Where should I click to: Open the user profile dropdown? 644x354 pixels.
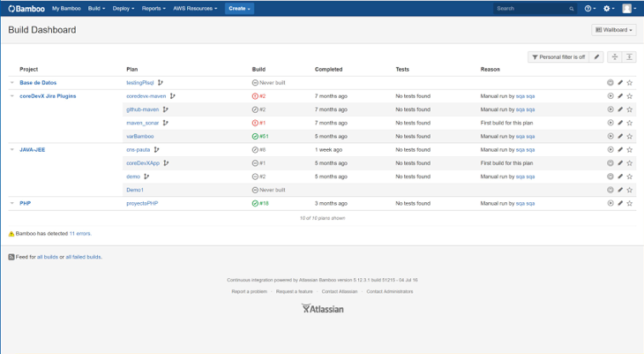click(629, 8)
